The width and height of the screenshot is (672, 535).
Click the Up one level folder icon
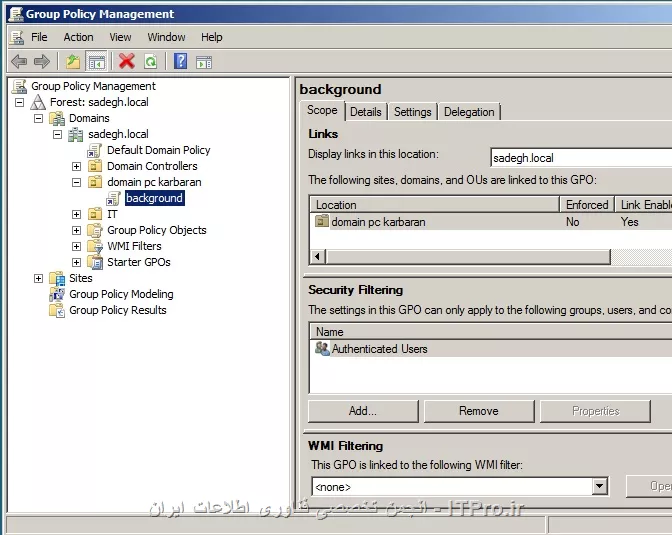pyautogui.click(x=73, y=61)
